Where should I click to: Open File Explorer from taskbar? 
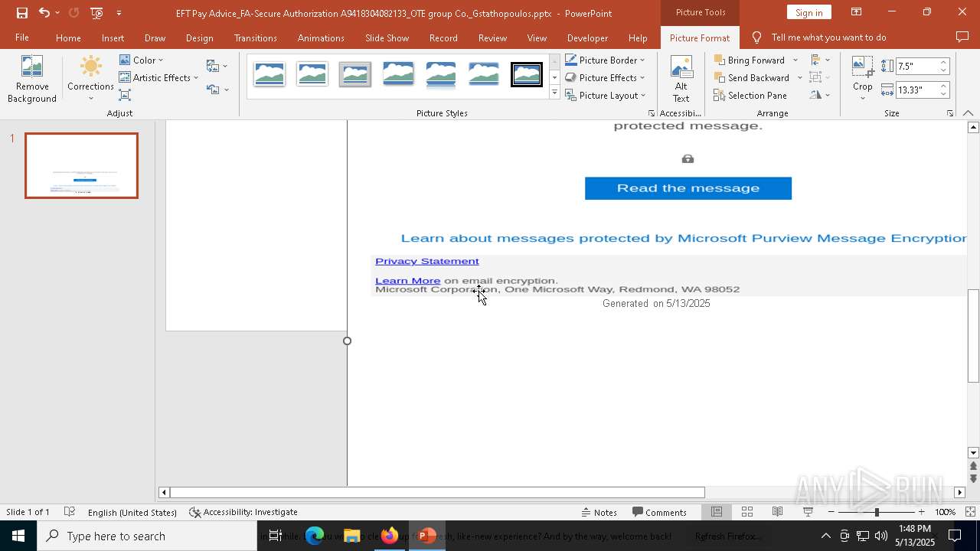[352, 536]
